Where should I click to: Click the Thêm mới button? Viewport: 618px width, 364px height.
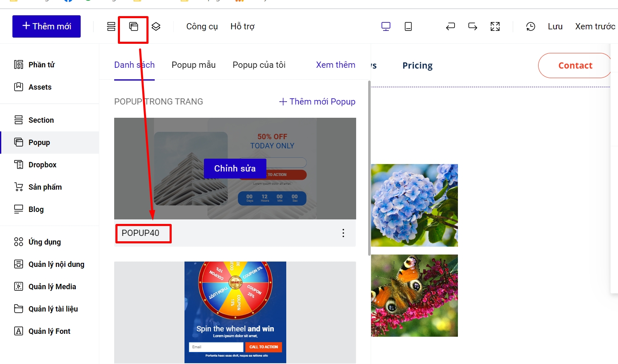click(46, 26)
